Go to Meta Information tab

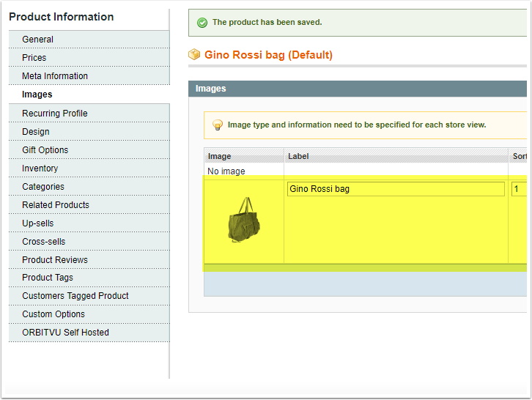[89, 76]
